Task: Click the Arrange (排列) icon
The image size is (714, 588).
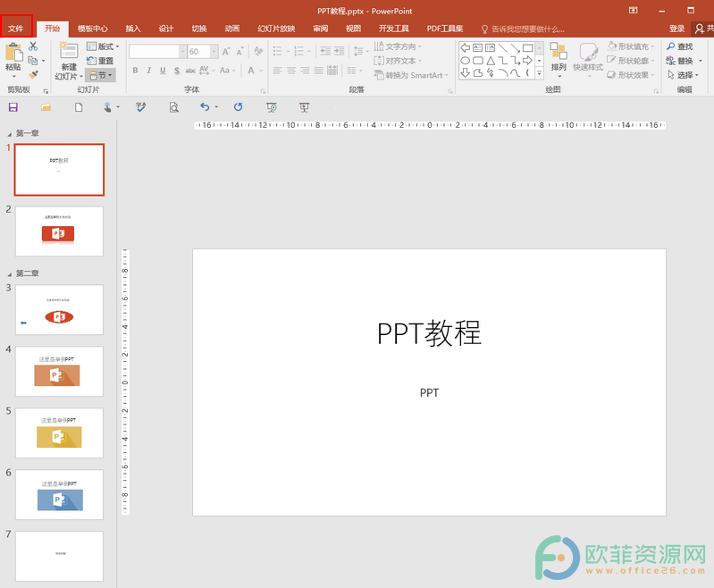Action: coord(559,51)
